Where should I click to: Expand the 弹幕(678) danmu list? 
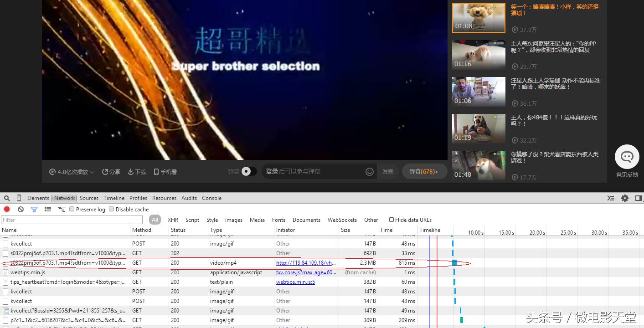(x=424, y=172)
